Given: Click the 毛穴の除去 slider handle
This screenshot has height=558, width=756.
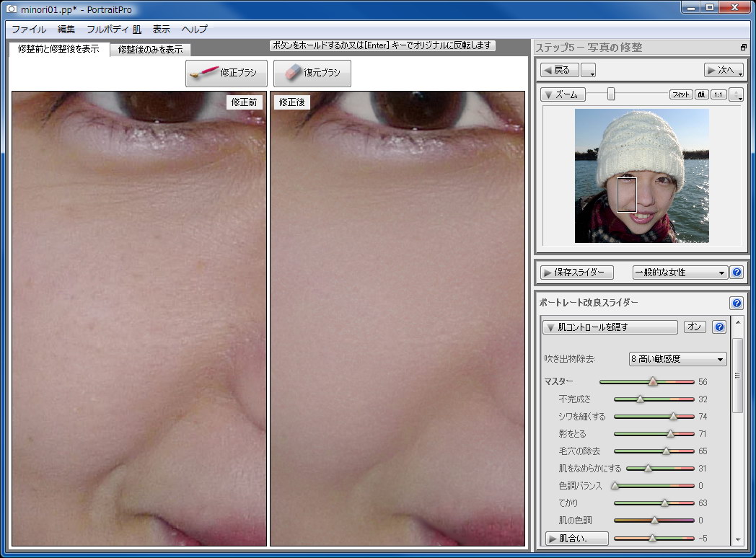Looking at the screenshot, I should (x=666, y=451).
